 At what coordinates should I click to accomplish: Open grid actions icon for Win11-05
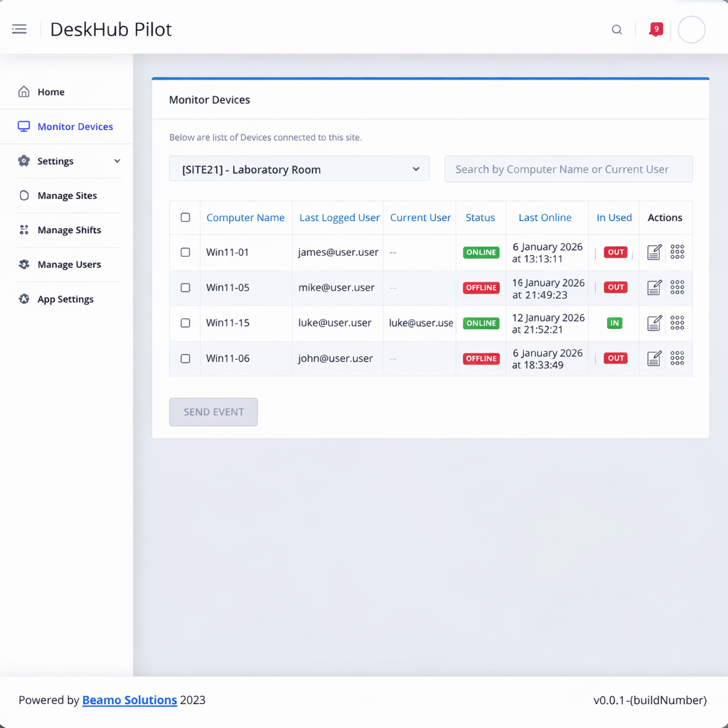(x=677, y=287)
